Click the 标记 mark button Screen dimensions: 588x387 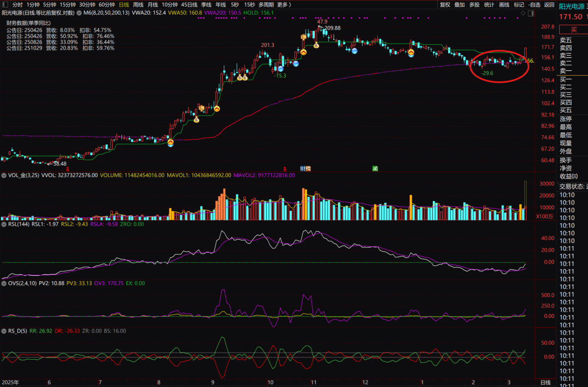(519, 4)
